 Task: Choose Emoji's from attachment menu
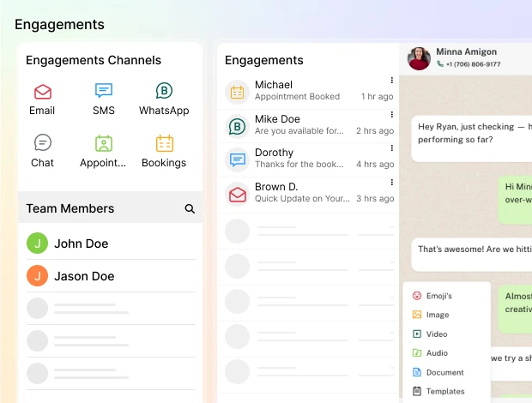point(432,296)
